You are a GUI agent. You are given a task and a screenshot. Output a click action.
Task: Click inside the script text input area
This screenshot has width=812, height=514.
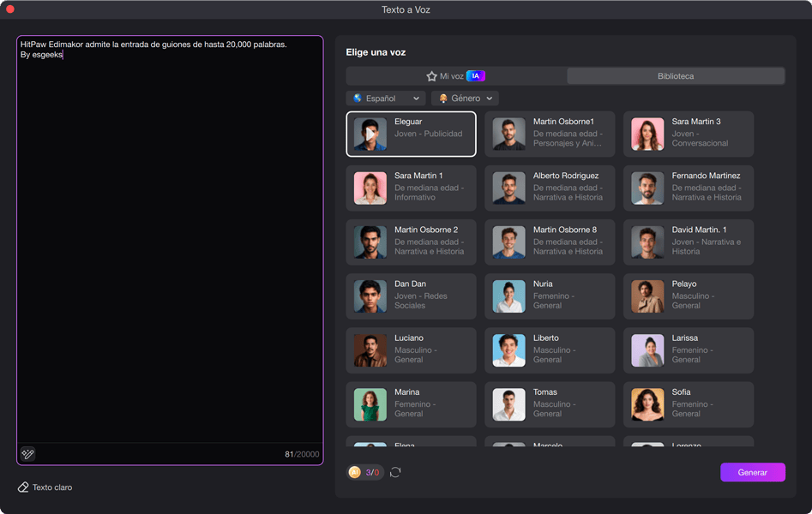tap(170, 240)
